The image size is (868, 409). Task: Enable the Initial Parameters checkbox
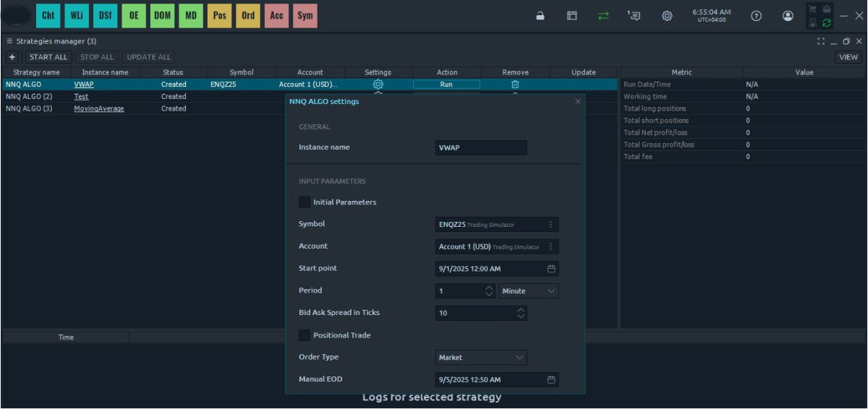(x=305, y=202)
